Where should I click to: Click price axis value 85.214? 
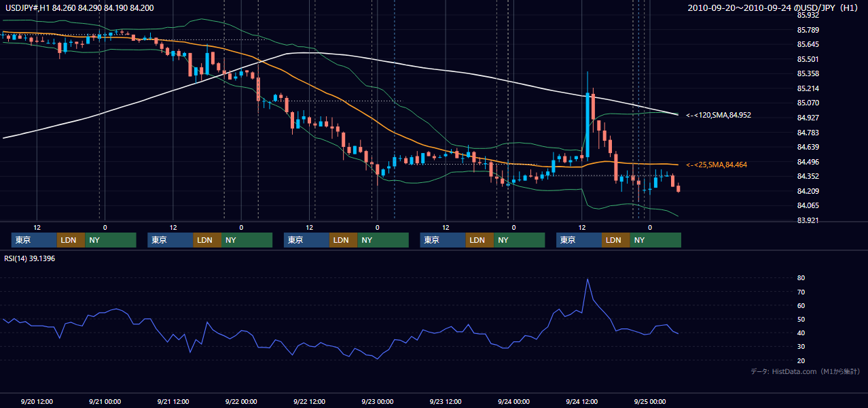808,88
